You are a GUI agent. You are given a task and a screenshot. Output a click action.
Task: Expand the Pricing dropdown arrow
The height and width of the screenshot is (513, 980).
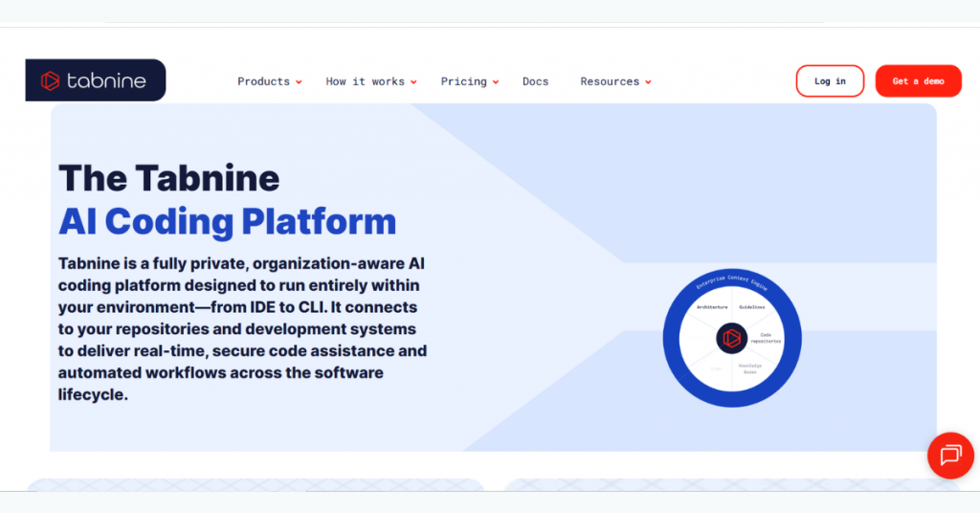496,82
